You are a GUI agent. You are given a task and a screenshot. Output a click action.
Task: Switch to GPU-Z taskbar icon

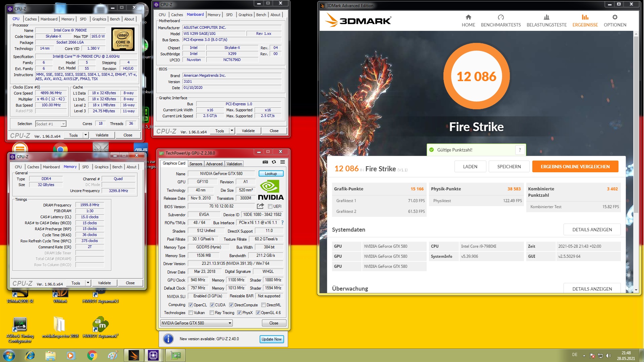click(x=175, y=355)
